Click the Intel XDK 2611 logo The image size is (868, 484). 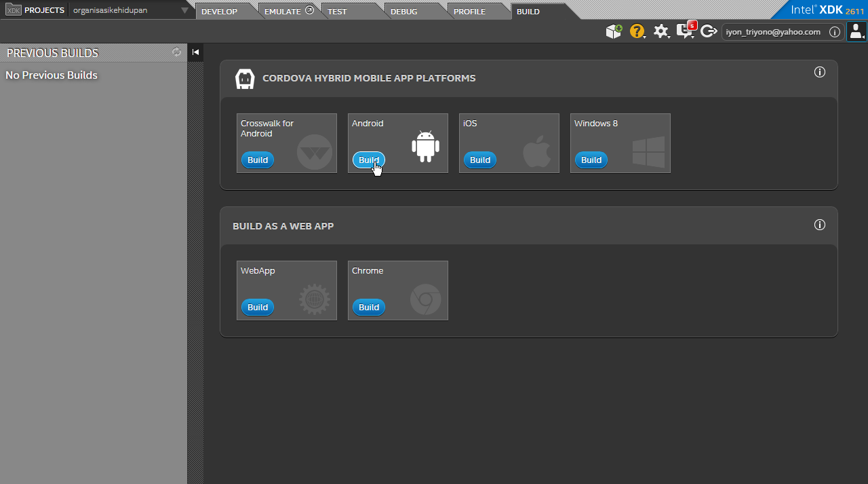(x=827, y=10)
